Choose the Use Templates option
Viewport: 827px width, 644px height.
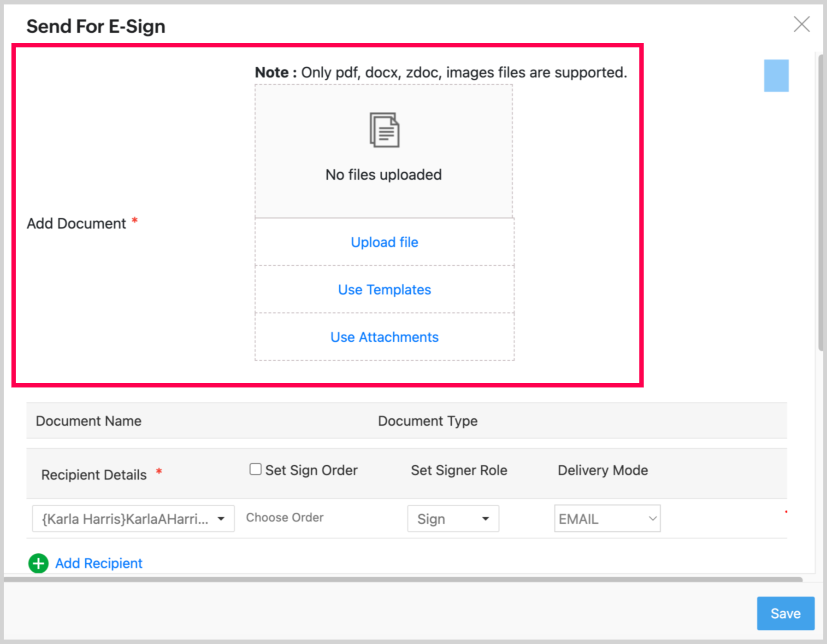pyautogui.click(x=384, y=290)
